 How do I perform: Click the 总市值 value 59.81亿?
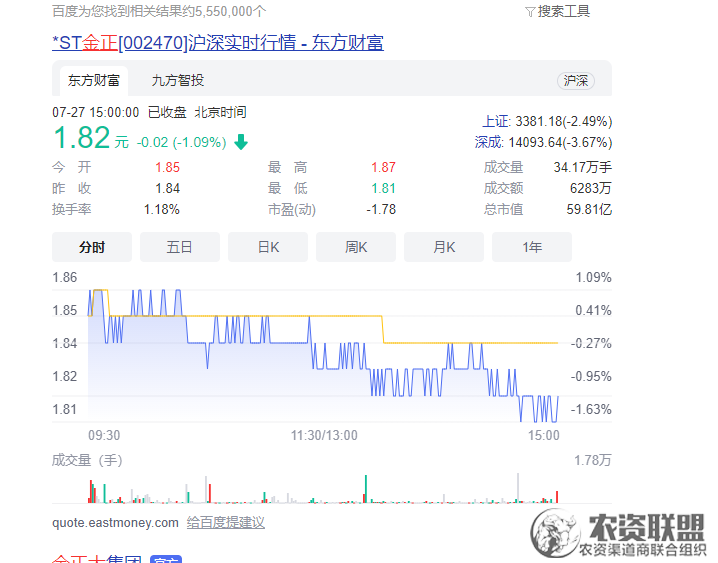[589, 210]
